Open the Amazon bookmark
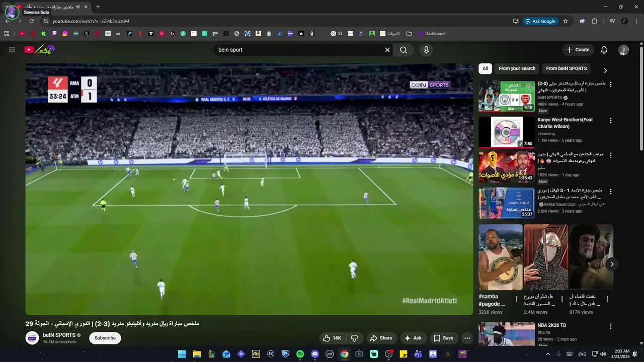This screenshot has width=644, height=362. coord(258,34)
